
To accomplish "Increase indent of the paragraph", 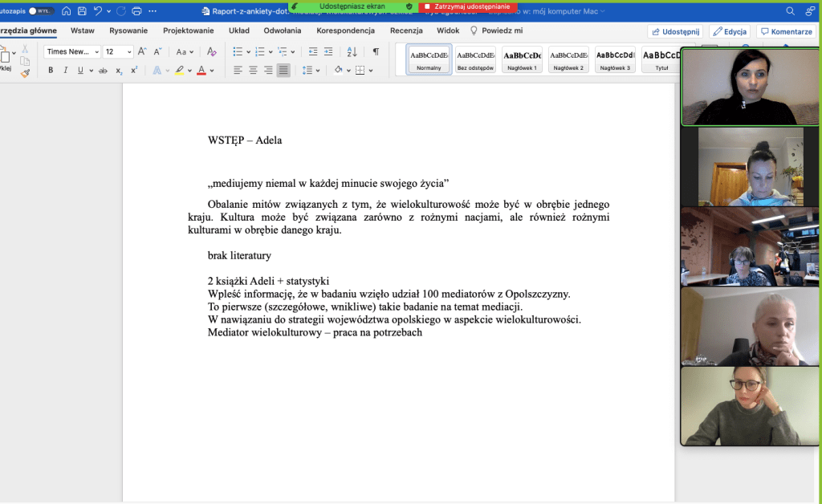I will pyautogui.click(x=328, y=51).
